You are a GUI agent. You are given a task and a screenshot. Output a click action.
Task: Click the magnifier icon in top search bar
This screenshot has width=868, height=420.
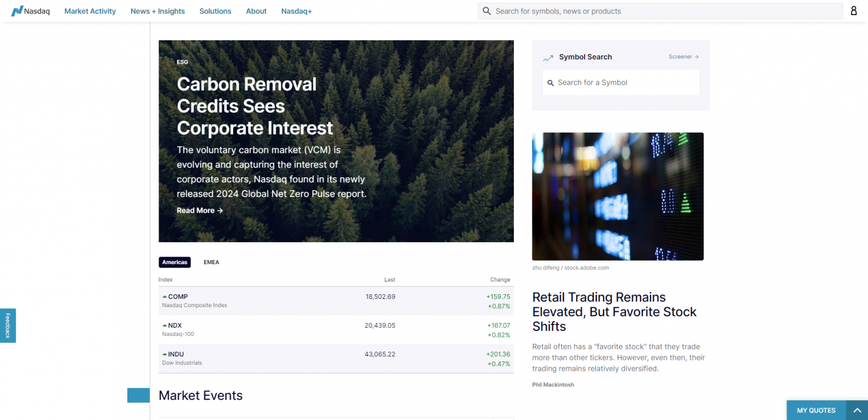487,11
